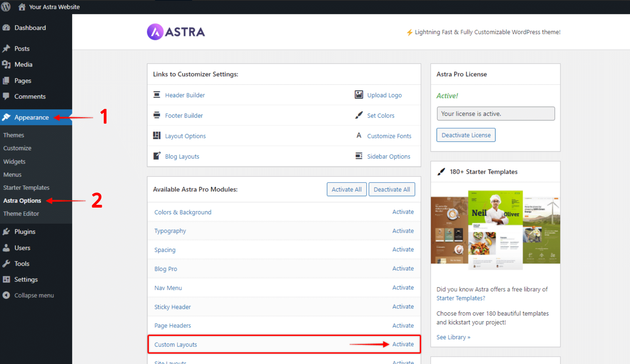
Task: Activate the Nav Menu module
Action: click(403, 287)
